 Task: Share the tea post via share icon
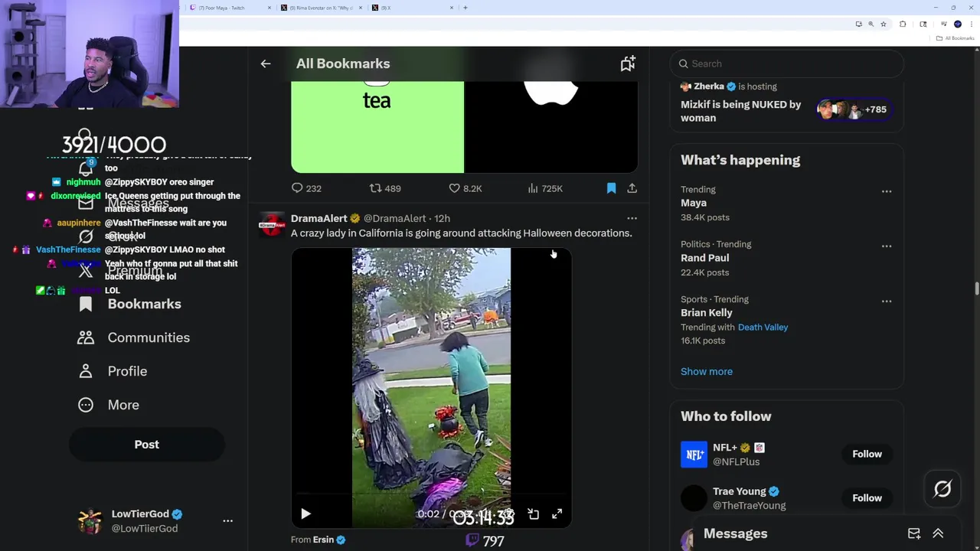pos(632,188)
